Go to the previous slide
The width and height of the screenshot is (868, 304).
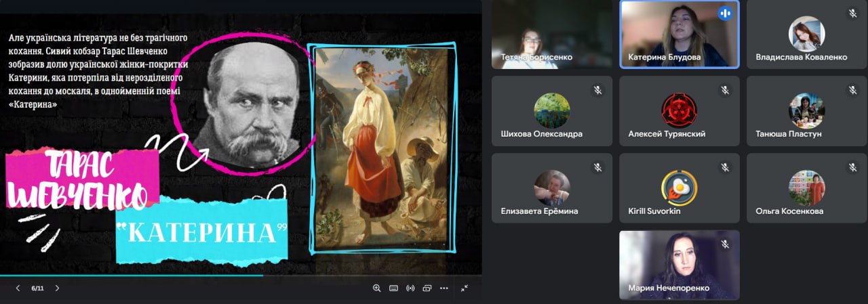[18, 288]
